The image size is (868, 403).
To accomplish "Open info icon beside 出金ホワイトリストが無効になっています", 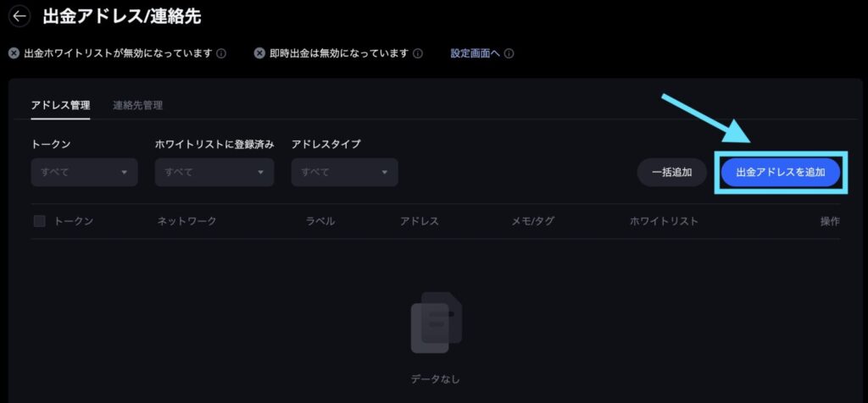I will pos(221,53).
